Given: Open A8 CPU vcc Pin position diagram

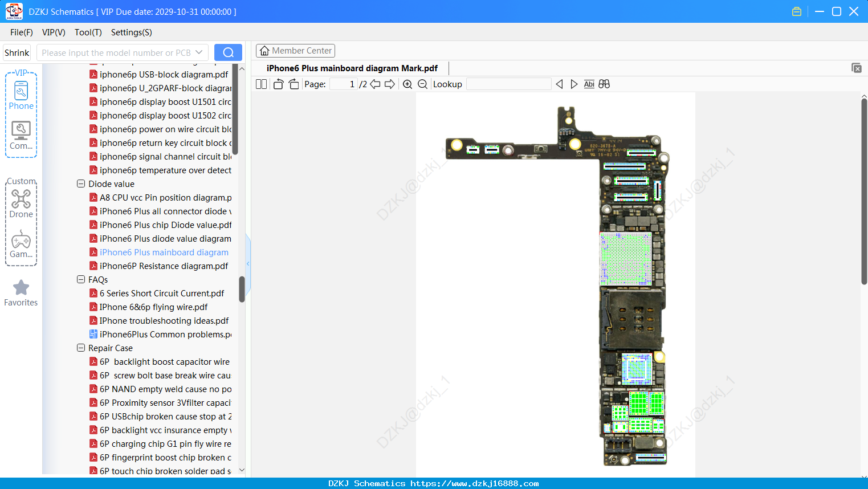Looking at the screenshot, I should (x=165, y=198).
